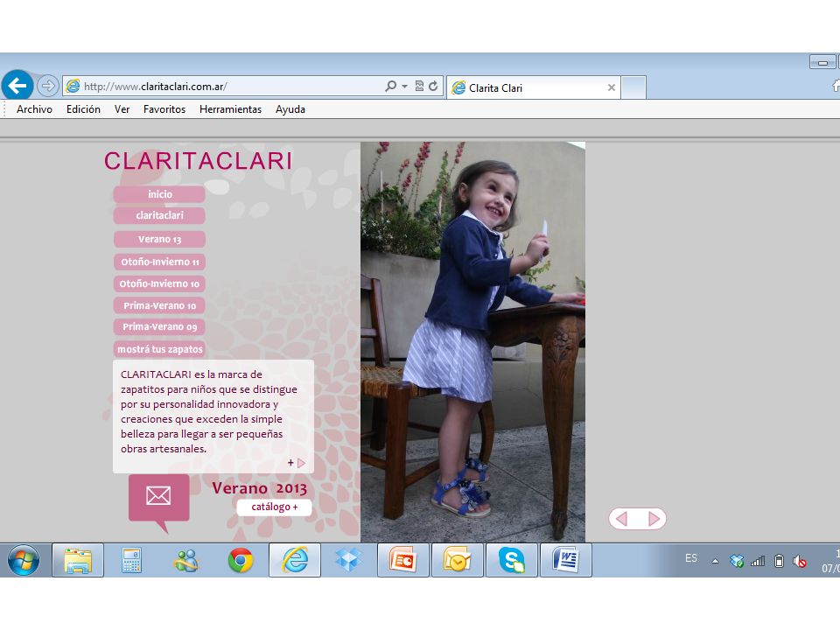Open the Otoño-Invierno 11 collection
Viewport: 840px width, 630px height.
159,262
